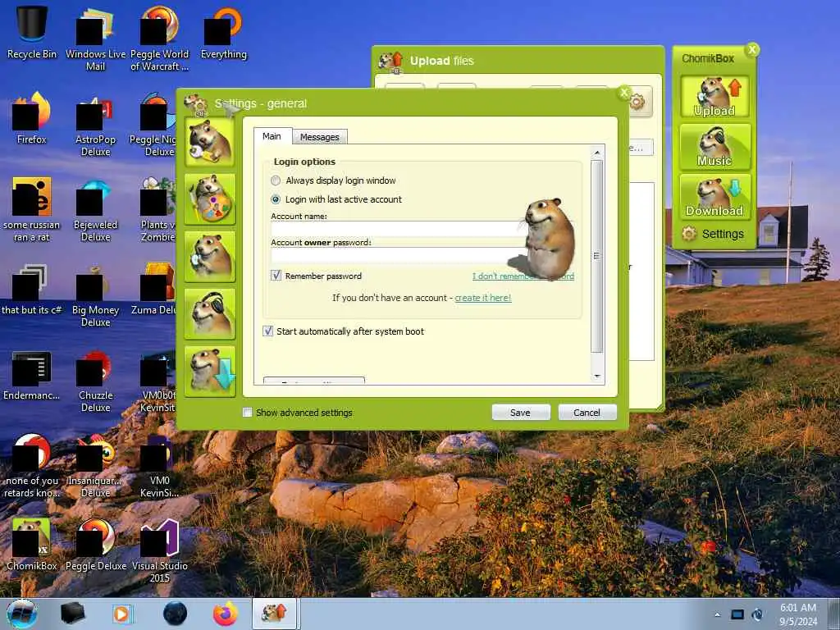This screenshot has height=630, width=840.
Task: Select the Bejeweled Deluxe desktop icon
Action: (95, 210)
